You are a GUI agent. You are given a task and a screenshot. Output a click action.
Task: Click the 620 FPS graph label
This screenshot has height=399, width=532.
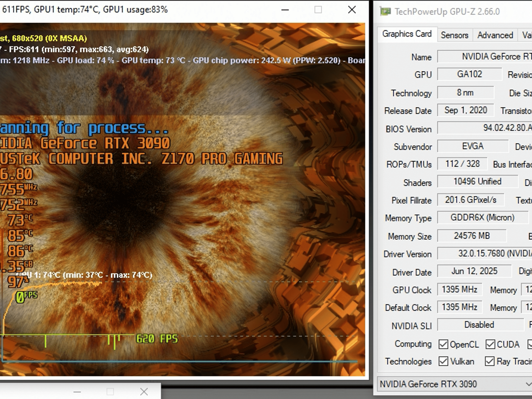[x=157, y=339]
